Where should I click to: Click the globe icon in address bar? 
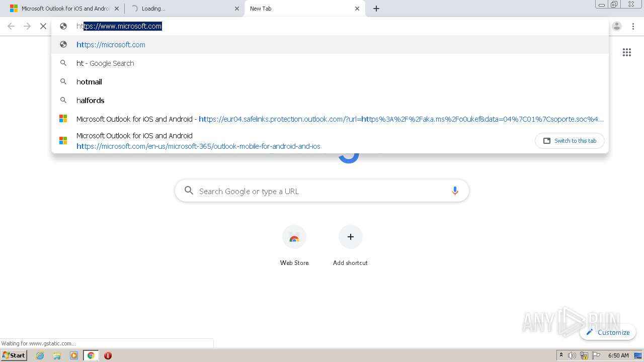[x=63, y=26]
